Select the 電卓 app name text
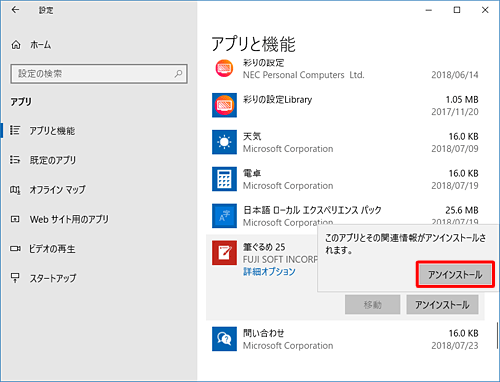 tap(252, 173)
